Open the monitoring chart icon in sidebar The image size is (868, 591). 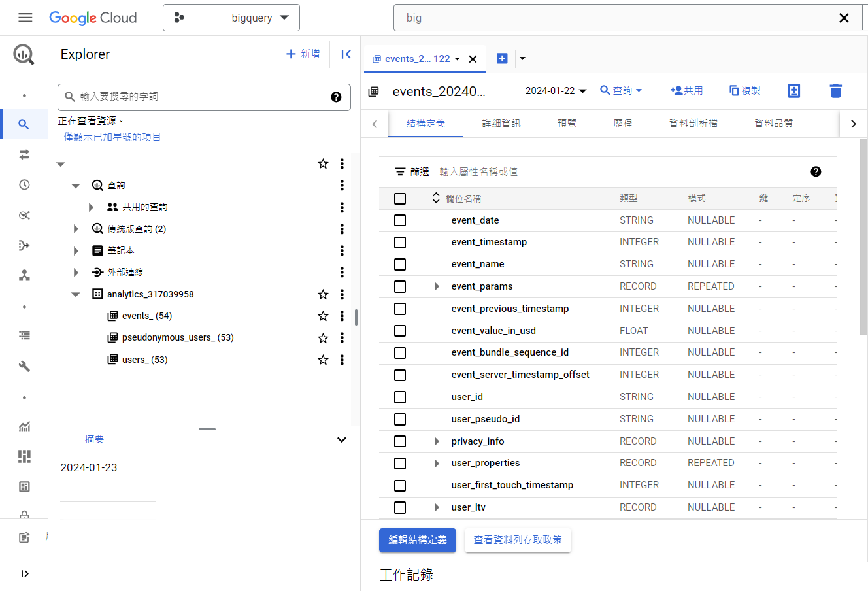pos(24,427)
